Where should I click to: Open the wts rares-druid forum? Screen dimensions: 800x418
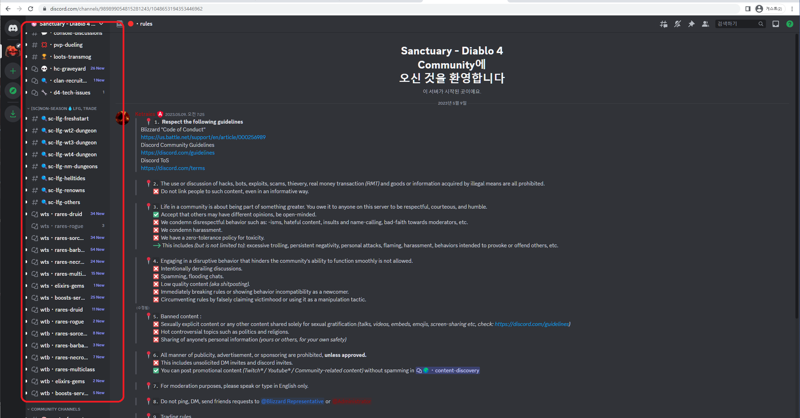click(x=66, y=214)
